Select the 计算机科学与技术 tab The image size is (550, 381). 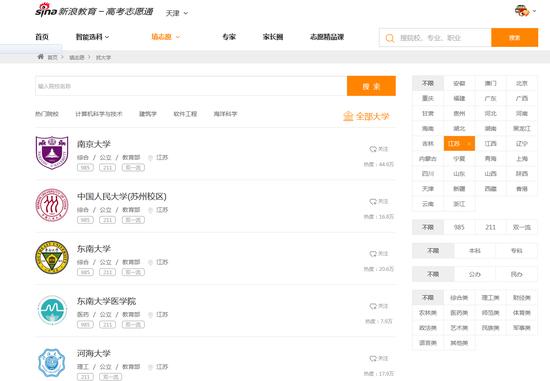pos(99,114)
